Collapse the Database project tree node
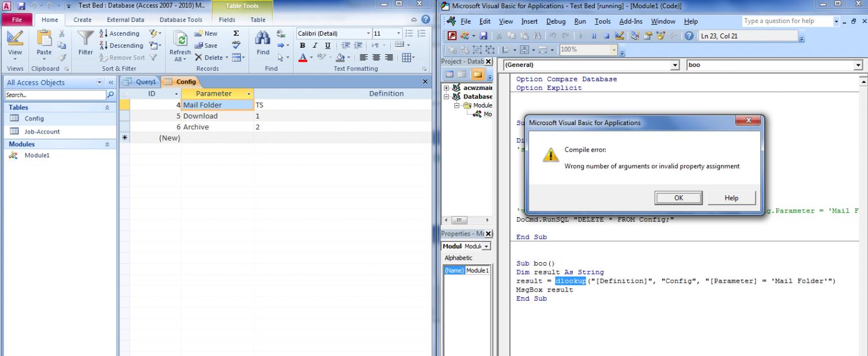868x356 pixels. click(x=447, y=97)
